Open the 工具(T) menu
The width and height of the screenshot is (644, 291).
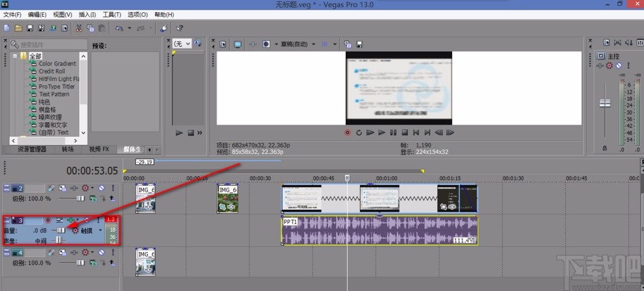coord(112,14)
